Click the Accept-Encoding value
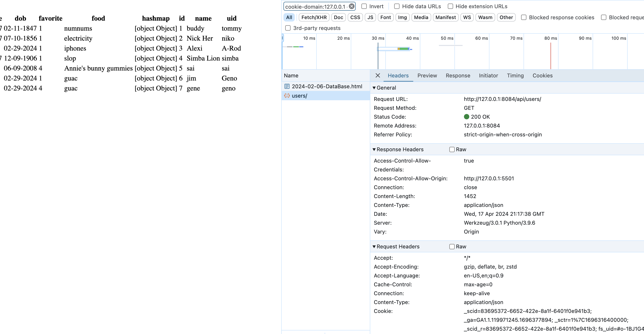This screenshot has height=334, width=644. click(490, 267)
